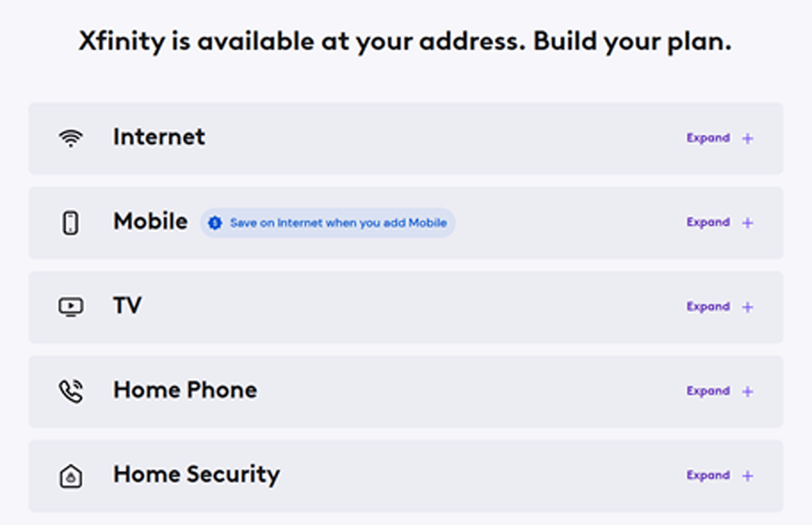
Task: Expand the Home Security section
Action: [708, 475]
